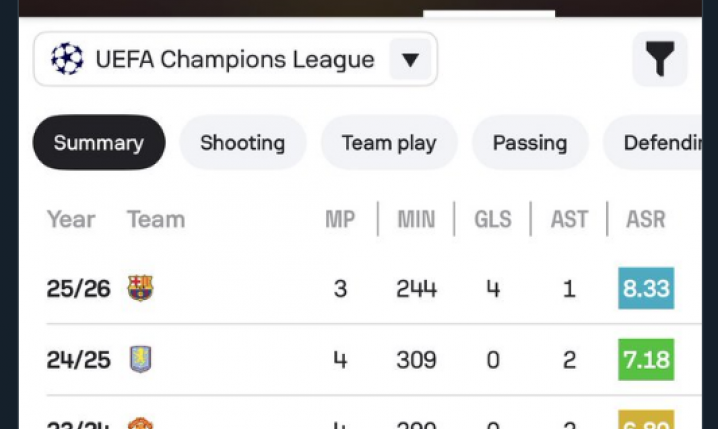
Task: Switch to the Passing tab
Action: pyautogui.click(x=530, y=143)
